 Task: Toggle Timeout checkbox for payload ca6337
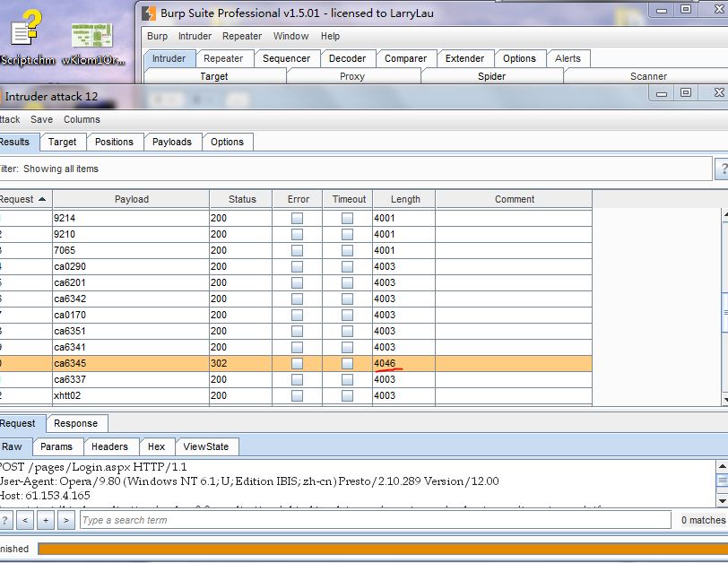tap(347, 379)
